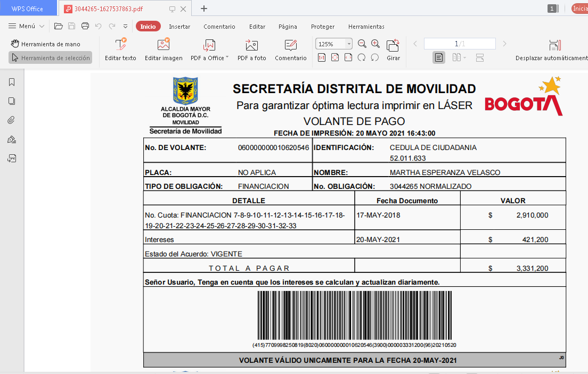588x374 pixels.
Task: Open the Menú dropdown
Action: click(27, 26)
